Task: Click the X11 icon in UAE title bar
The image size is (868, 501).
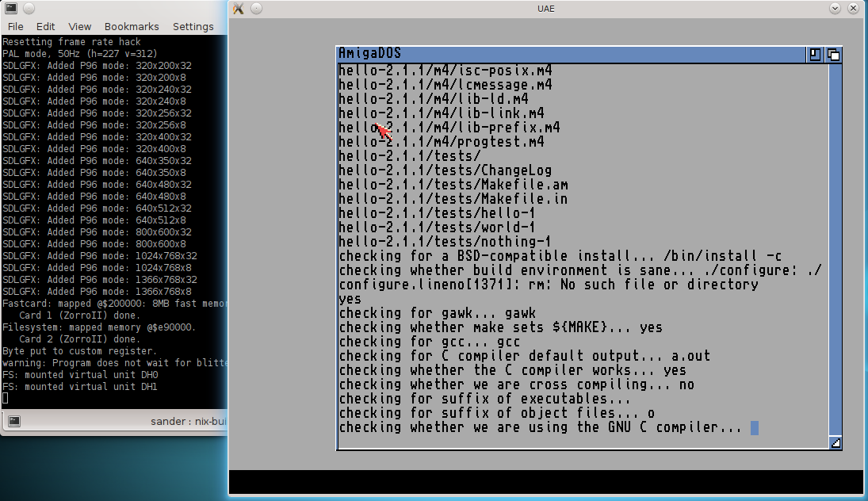Action: 238,8
